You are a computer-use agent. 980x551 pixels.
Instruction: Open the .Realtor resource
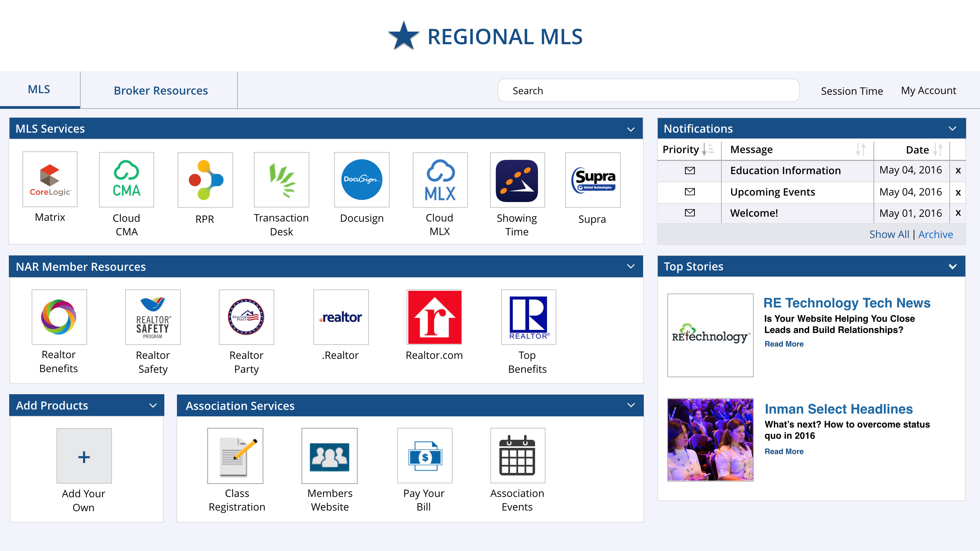tap(341, 317)
